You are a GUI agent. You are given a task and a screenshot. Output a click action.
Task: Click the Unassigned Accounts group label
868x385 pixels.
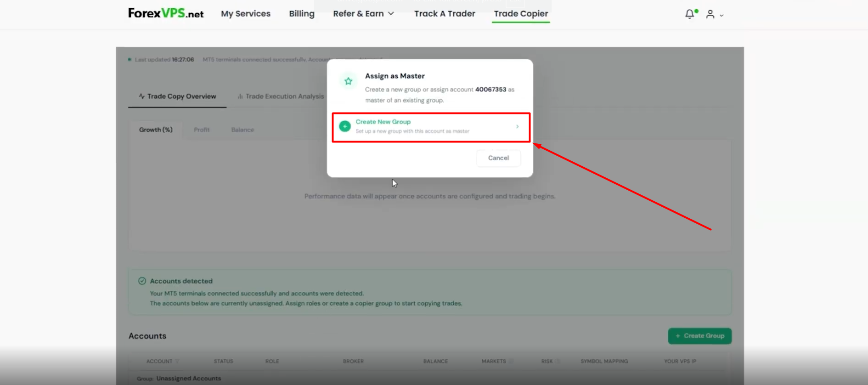(x=188, y=379)
